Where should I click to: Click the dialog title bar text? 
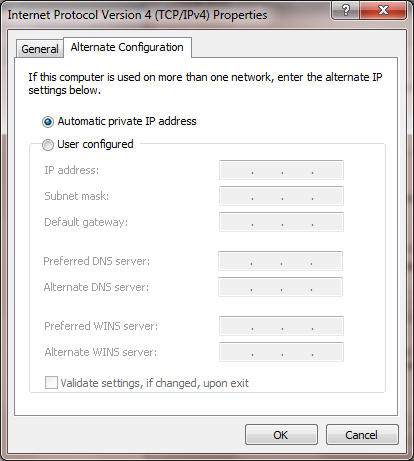coord(137,15)
